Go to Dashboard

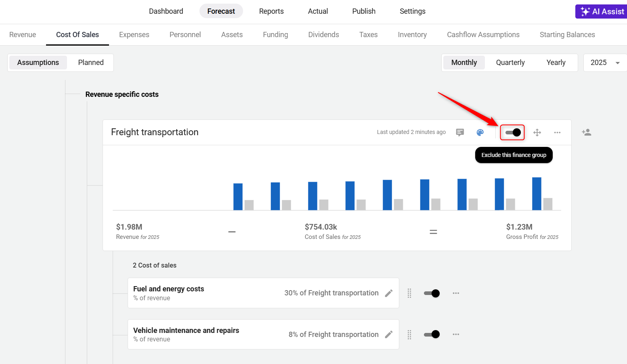pos(166,11)
